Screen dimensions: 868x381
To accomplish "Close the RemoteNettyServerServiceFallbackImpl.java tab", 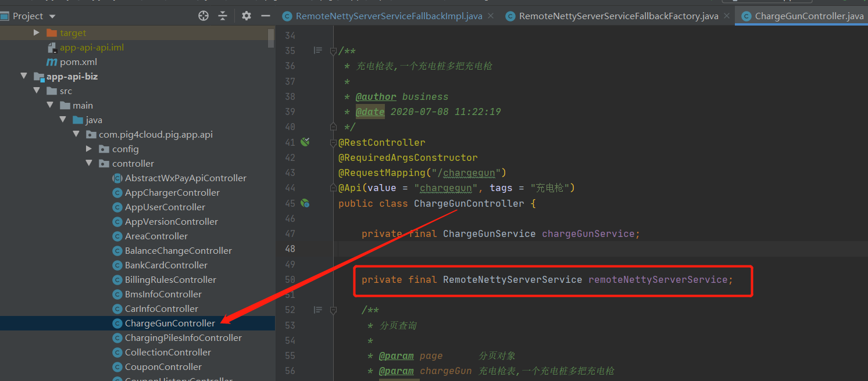I will click(491, 16).
